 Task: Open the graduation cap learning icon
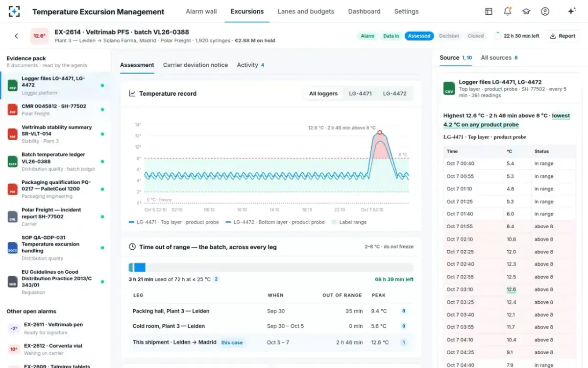(x=526, y=11)
